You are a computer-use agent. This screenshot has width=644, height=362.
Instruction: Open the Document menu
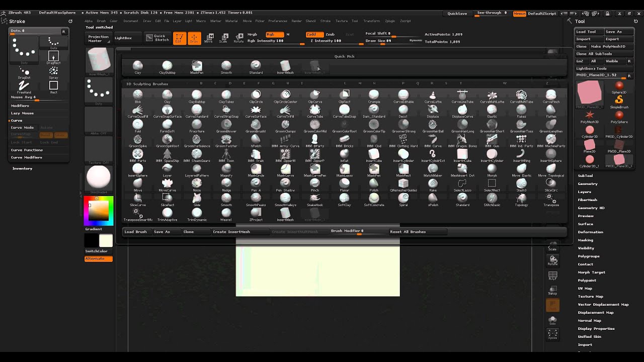pyautogui.click(x=131, y=21)
